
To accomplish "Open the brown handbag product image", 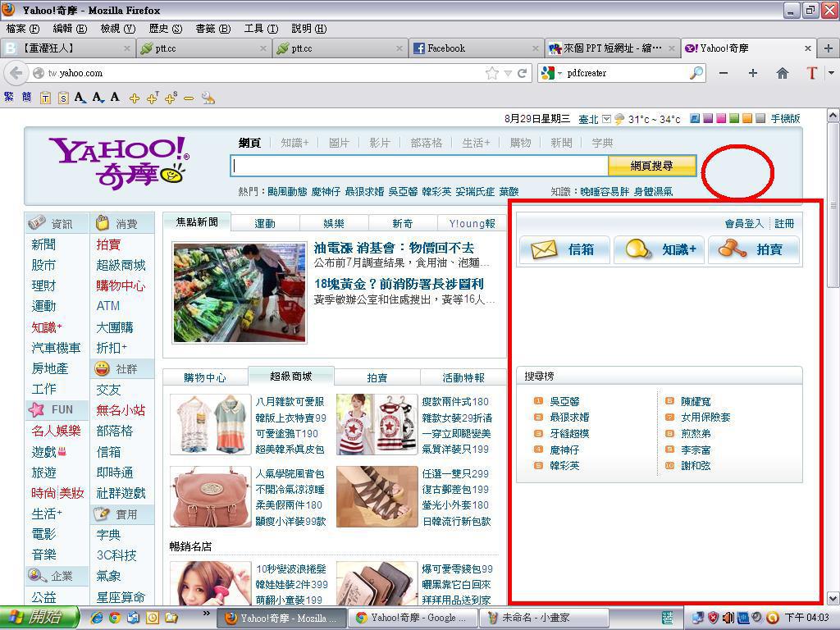I will coord(210,496).
